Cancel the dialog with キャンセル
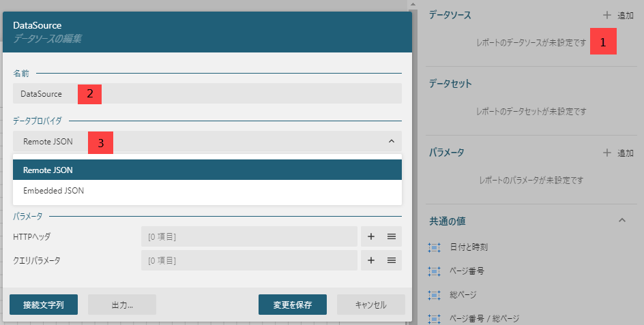The image size is (644, 325). pyautogui.click(x=371, y=305)
